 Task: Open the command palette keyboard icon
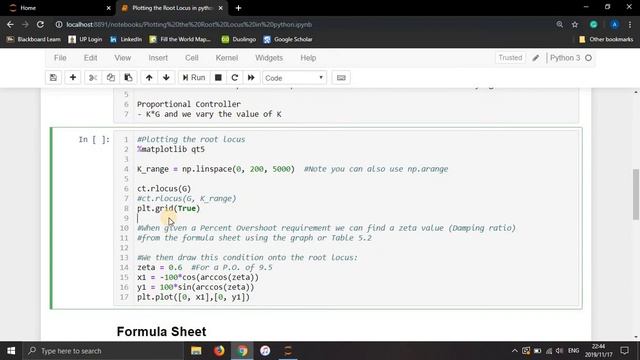[x=341, y=78]
